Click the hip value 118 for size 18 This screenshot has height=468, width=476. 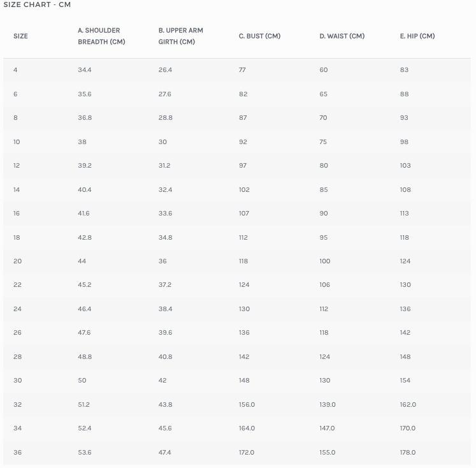pos(404,237)
